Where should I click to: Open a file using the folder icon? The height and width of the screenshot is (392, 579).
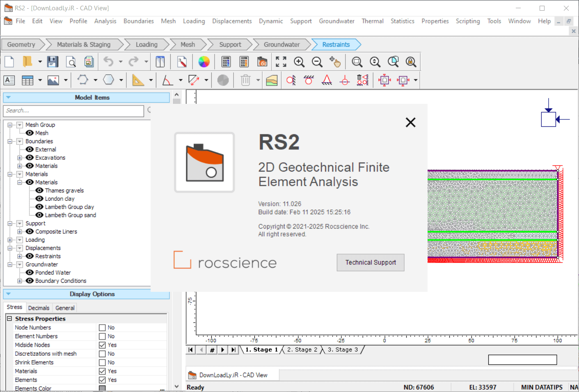click(x=27, y=62)
